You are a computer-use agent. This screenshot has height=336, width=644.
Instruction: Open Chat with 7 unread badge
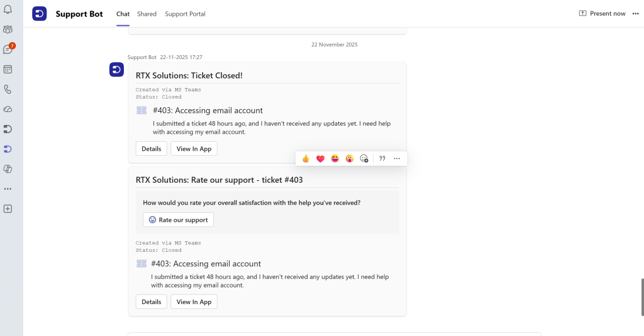(8, 49)
